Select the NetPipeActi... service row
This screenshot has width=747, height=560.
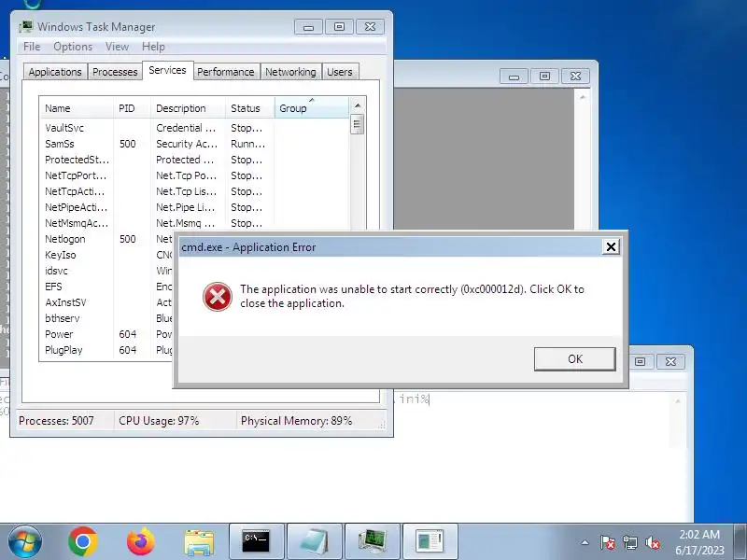[194, 207]
